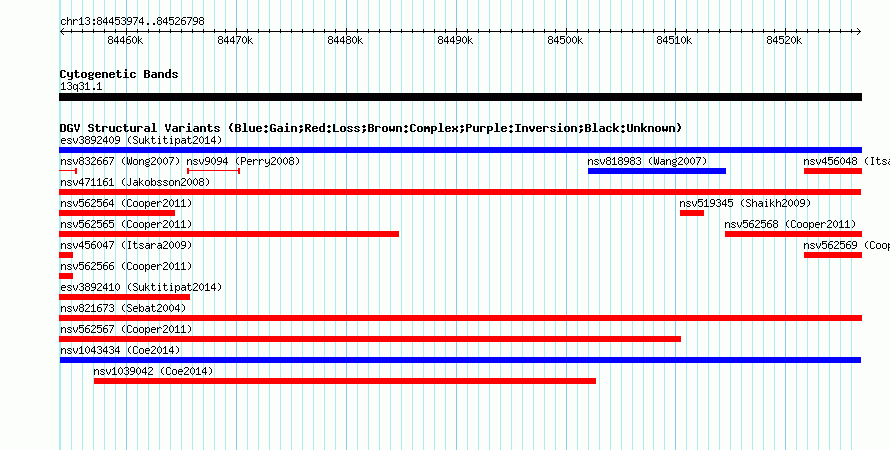The height and width of the screenshot is (450, 890).
Task: Click the 13q31.1 black cytogenetic band
Action: coord(460,97)
